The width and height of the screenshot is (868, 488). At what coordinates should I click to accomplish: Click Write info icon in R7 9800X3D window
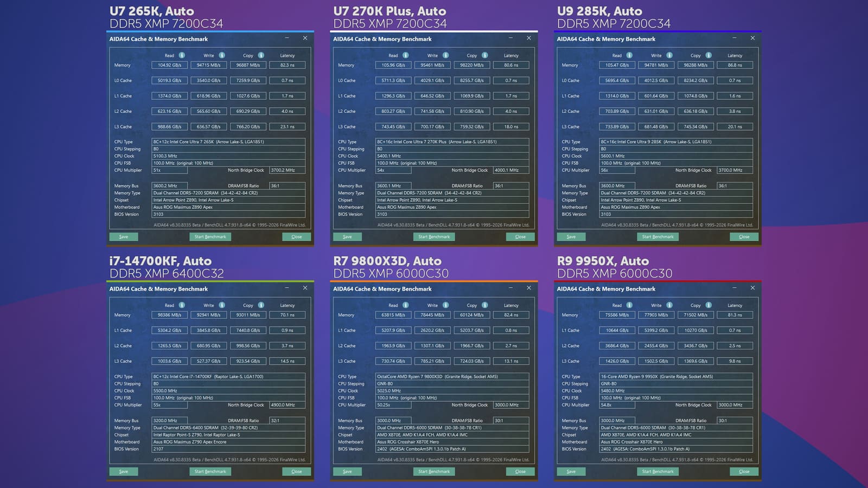coord(445,305)
